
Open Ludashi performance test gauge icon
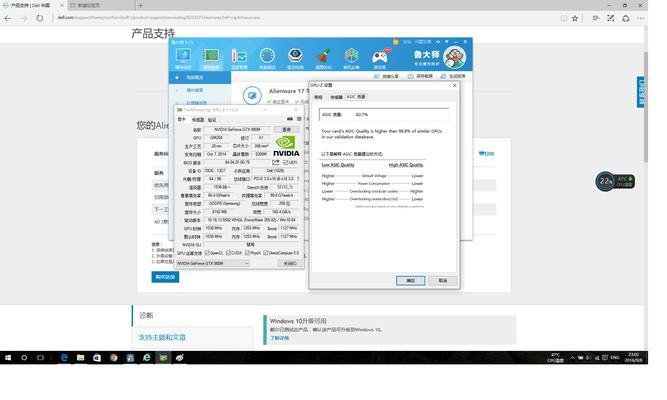tap(267, 58)
